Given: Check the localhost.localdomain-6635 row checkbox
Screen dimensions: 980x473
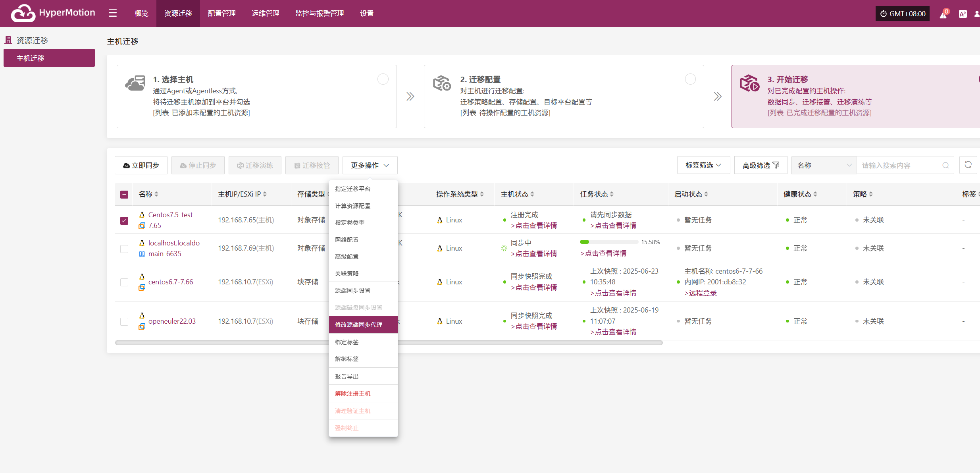Looking at the screenshot, I should point(124,249).
